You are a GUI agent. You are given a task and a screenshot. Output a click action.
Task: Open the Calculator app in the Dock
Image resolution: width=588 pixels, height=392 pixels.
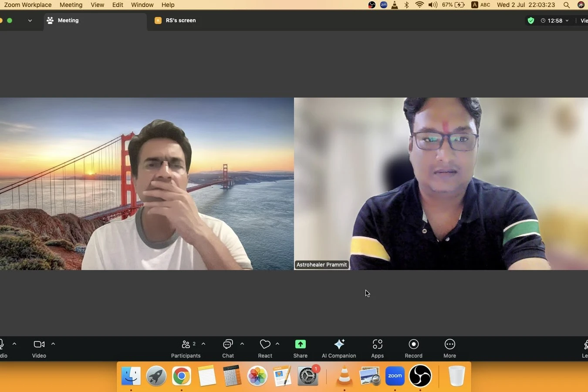point(232,375)
